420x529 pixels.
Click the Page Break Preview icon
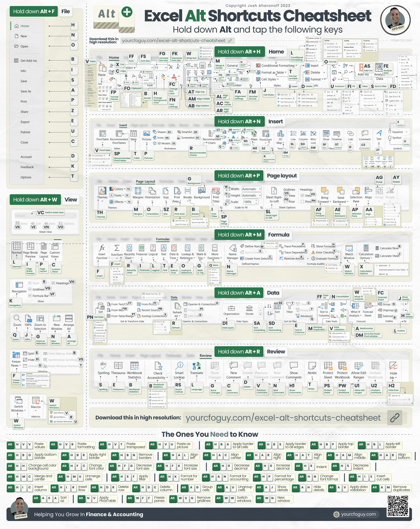[x=30, y=246]
